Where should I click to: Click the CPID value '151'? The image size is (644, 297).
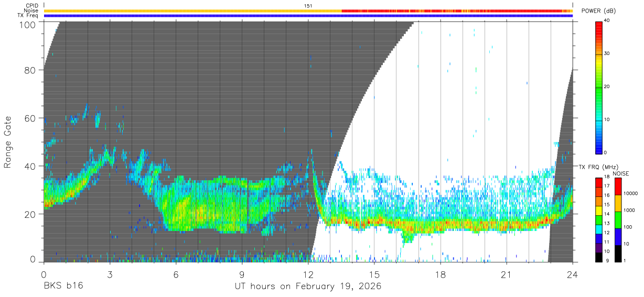308,6
